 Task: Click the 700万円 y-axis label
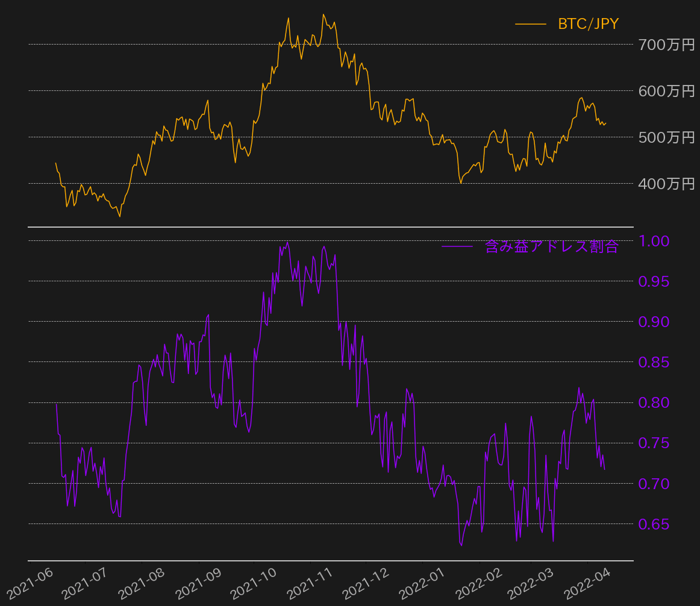[666, 45]
